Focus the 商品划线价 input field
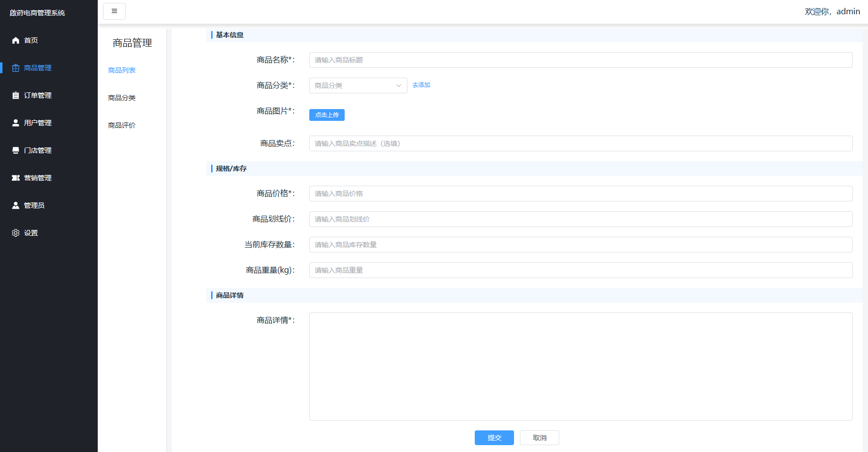The width and height of the screenshot is (868, 452). pos(581,219)
